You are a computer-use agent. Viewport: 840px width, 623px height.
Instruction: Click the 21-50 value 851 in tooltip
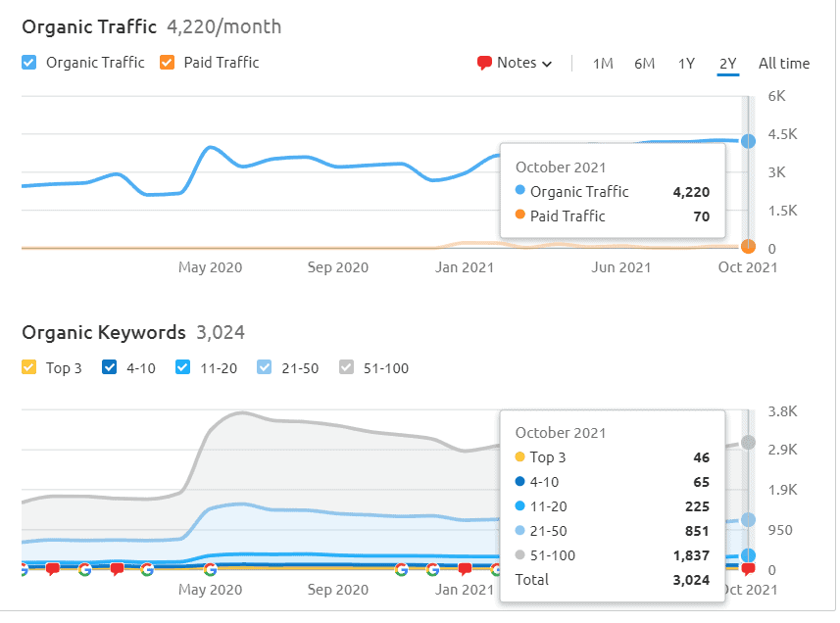coord(697,531)
